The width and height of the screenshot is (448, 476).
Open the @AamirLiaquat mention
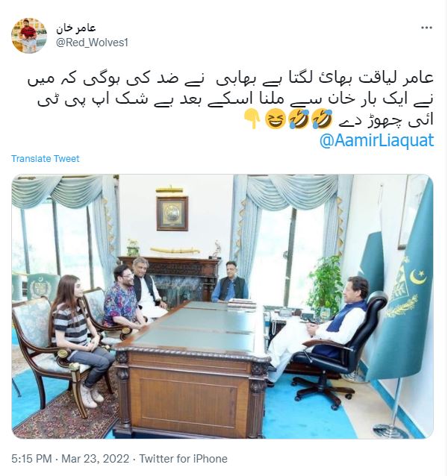pyautogui.click(x=376, y=140)
